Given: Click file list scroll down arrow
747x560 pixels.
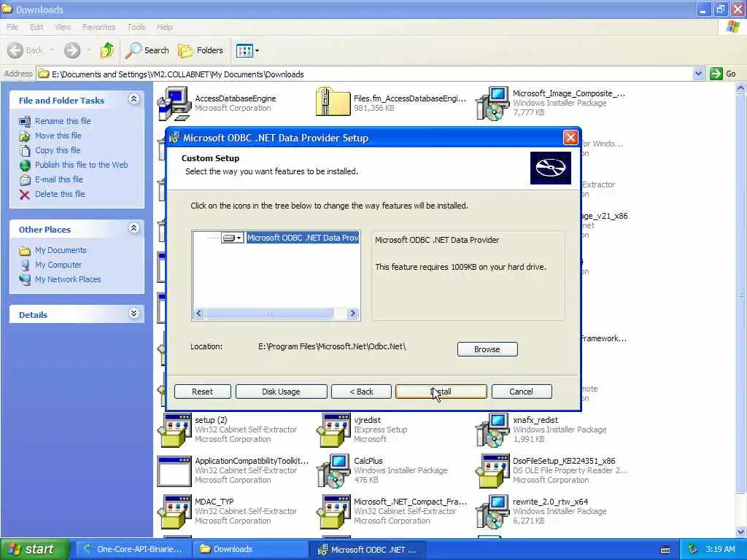Looking at the screenshot, I should point(741,532).
